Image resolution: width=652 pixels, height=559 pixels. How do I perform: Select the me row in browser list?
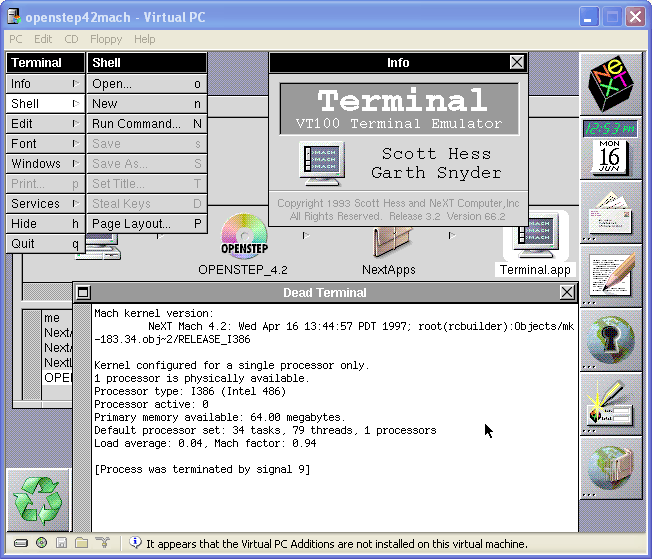[x=58, y=318]
